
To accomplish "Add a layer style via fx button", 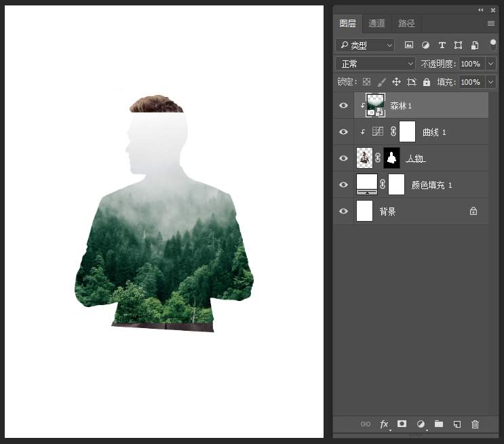I will pyautogui.click(x=384, y=424).
